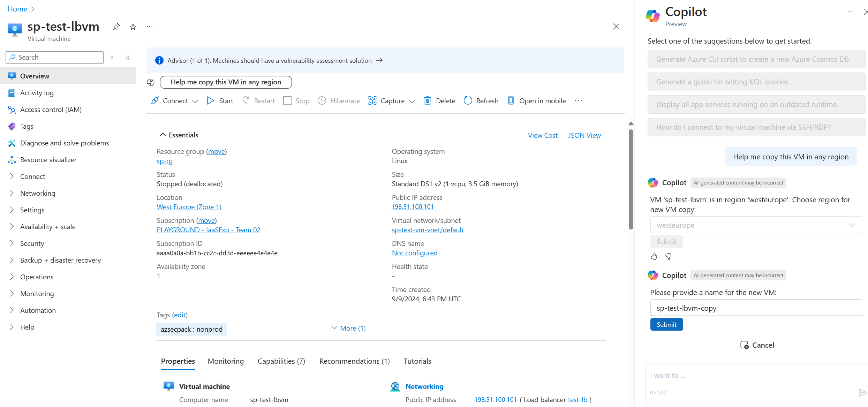Open the test-lb load balancer link
This screenshot has height=407, width=868.
pos(578,400)
